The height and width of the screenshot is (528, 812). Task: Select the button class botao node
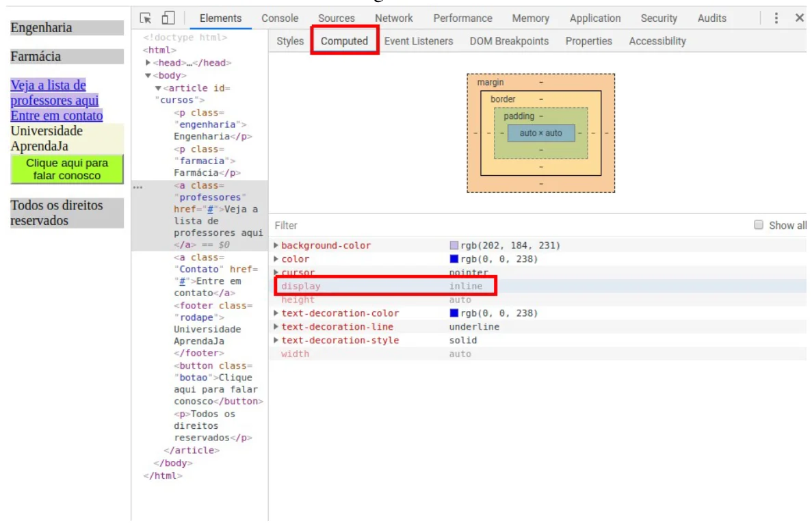click(218, 384)
